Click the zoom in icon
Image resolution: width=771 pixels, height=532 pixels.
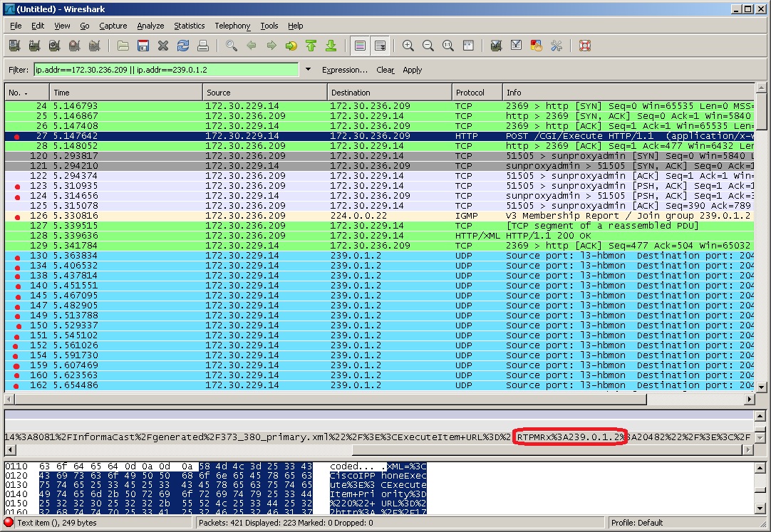[408, 46]
